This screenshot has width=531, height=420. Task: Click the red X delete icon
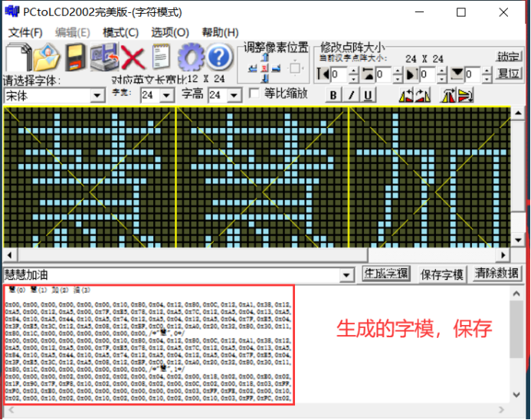tap(133, 57)
